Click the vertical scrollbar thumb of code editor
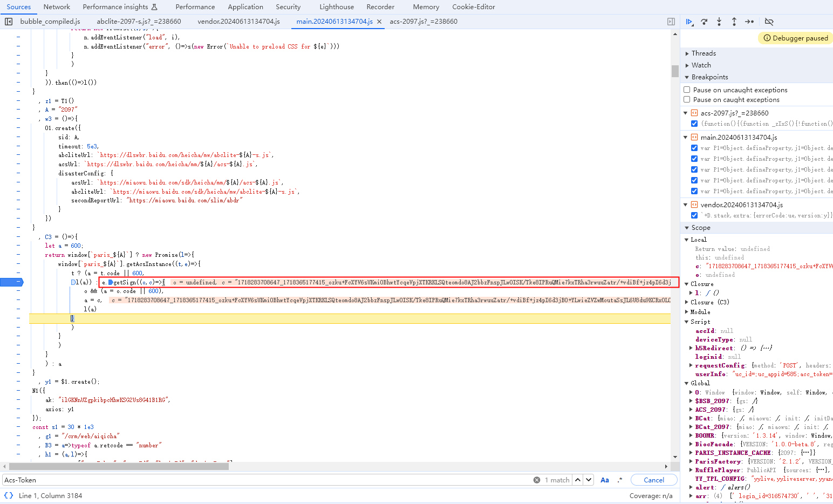 click(x=675, y=71)
